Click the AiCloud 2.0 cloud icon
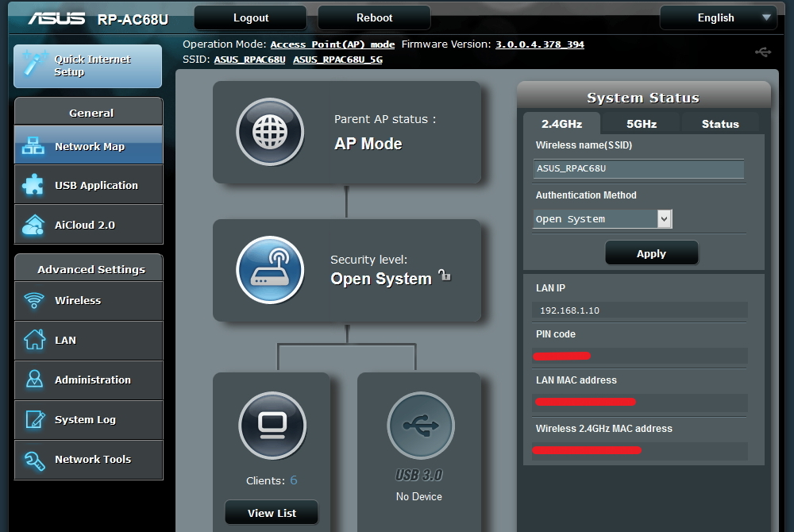The image size is (794, 532). (33, 225)
